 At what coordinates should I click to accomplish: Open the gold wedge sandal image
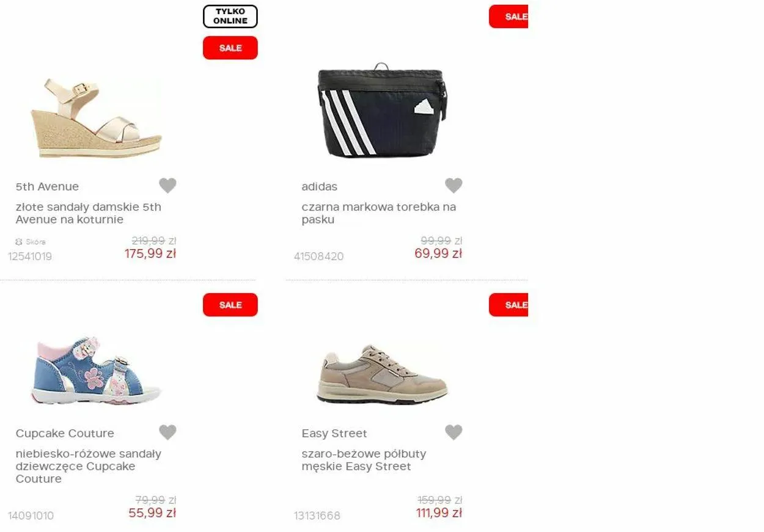point(97,118)
